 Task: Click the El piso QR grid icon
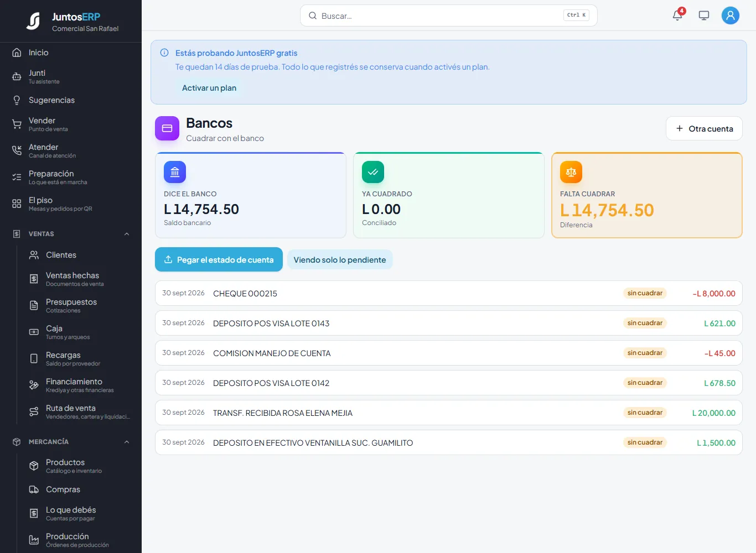[x=17, y=204]
